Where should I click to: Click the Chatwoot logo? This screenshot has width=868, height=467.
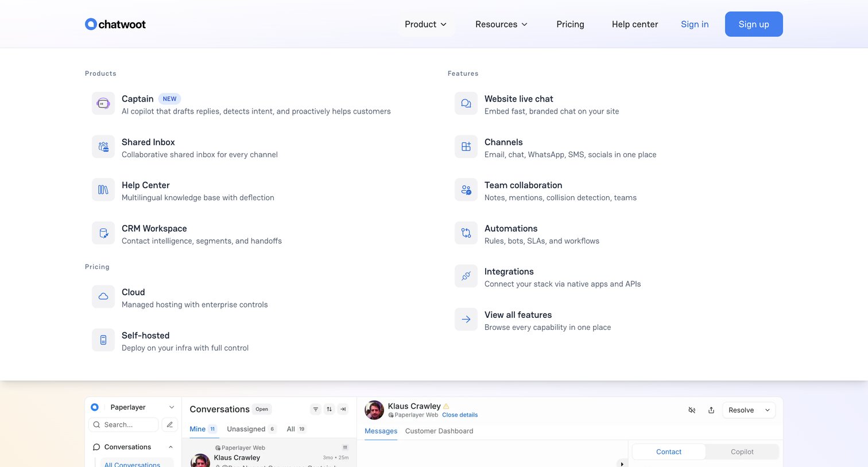(115, 24)
